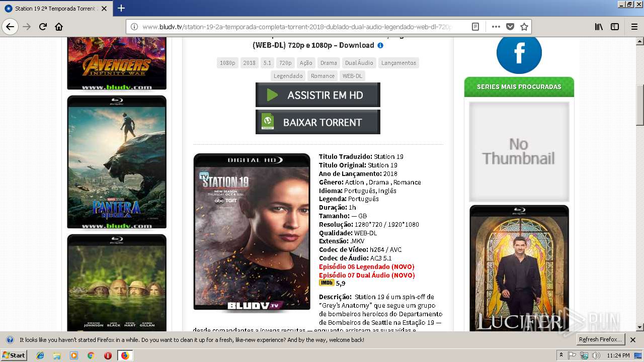Screen dimensions: 644x362
Task: Open the Ação genre tag
Action: click(306, 63)
